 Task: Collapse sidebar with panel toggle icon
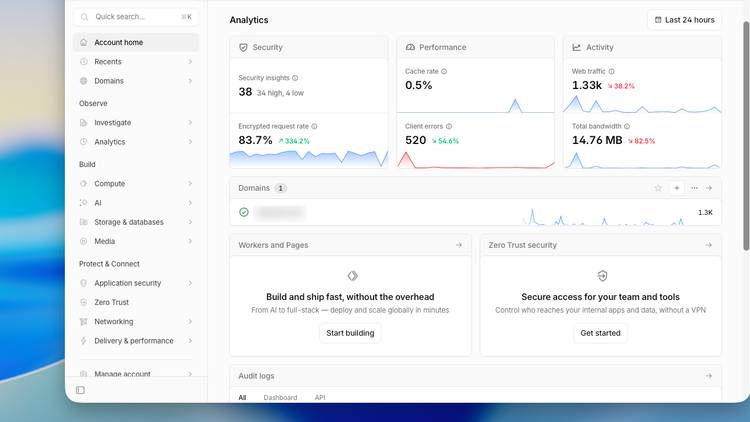80,390
